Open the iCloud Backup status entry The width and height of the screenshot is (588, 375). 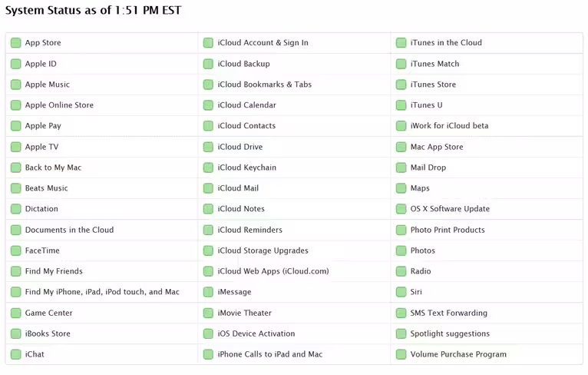click(244, 64)
